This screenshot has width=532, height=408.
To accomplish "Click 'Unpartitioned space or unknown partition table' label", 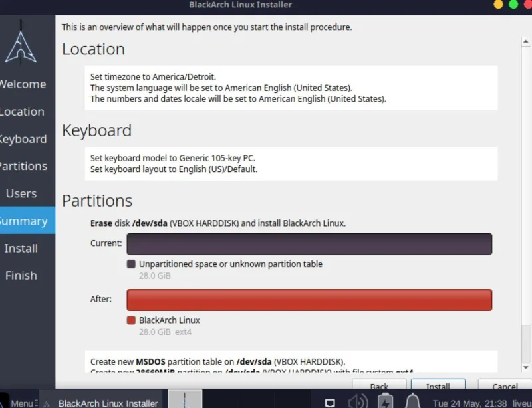I will click(x=231, y=264).
